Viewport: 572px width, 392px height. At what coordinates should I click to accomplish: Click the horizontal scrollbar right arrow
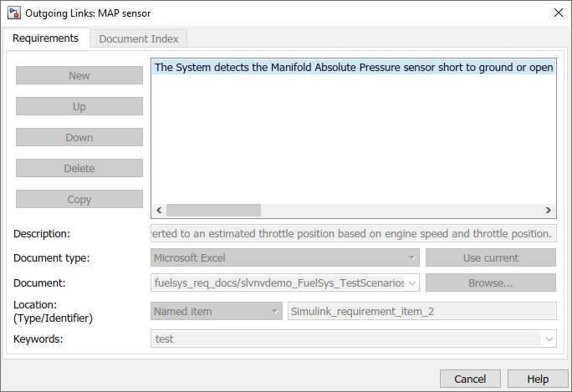click(549, 211)
